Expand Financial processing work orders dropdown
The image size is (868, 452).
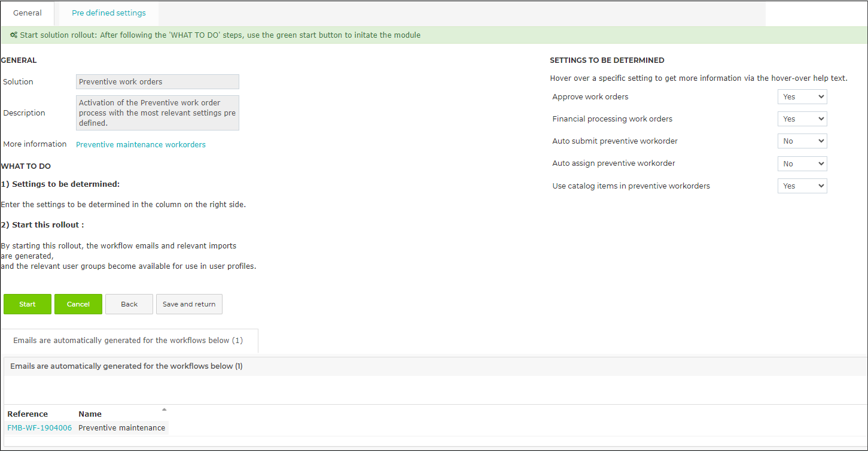point(802,119)
